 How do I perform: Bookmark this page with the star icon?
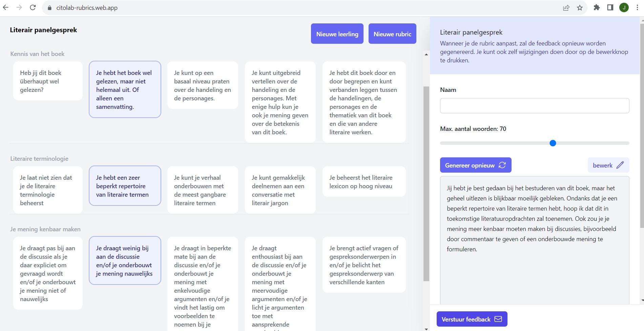(x=580, y=8)
